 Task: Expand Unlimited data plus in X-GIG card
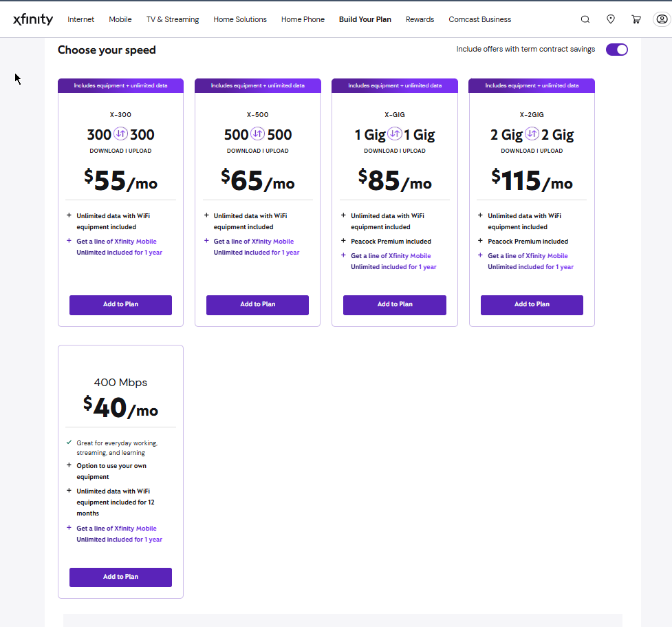(343, 215)
